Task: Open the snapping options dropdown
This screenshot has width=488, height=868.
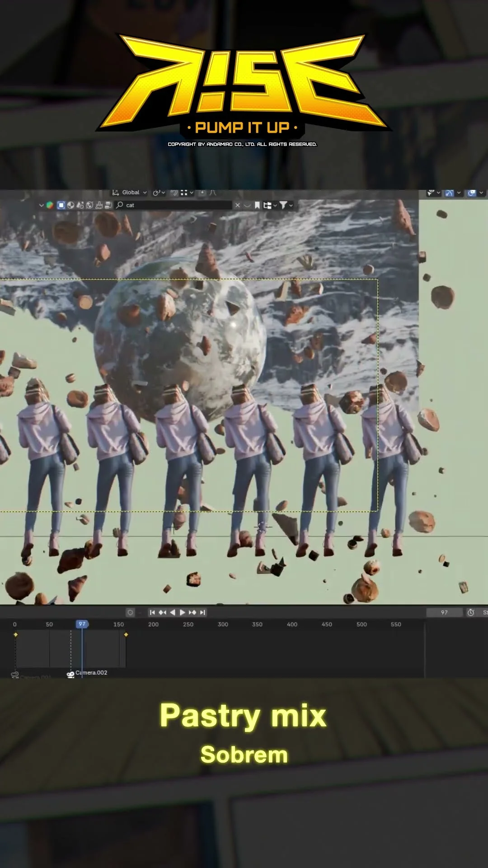Action: click(187, 193)
